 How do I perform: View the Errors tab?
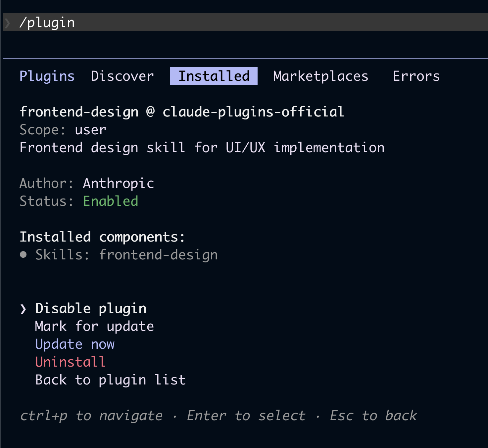tap(416, 76)
